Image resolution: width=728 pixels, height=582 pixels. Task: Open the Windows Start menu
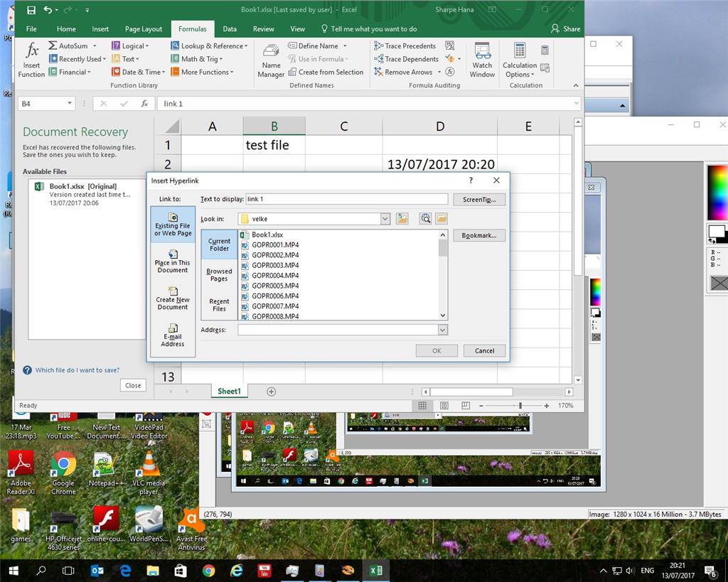[x=13, y=571]
